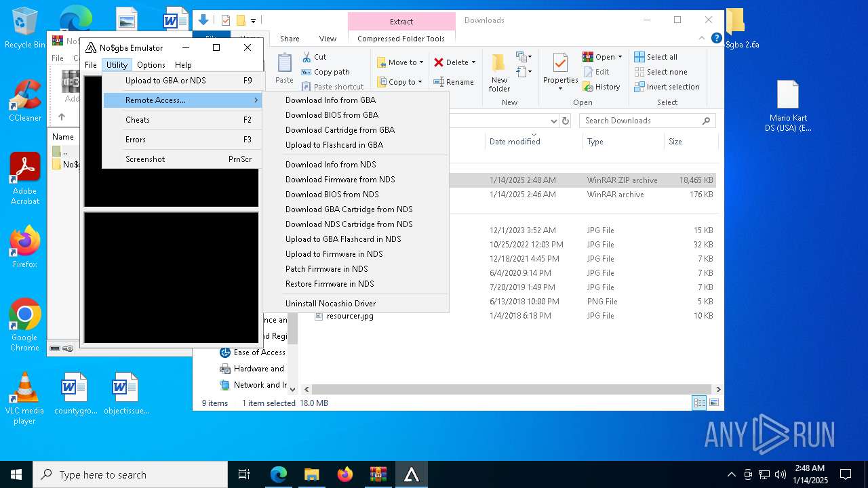Image resolution: width=868 pixels, height=488 pixels.
Task: Click the horizontal scrollbar in Explorer
Action: tap(512, 390)
